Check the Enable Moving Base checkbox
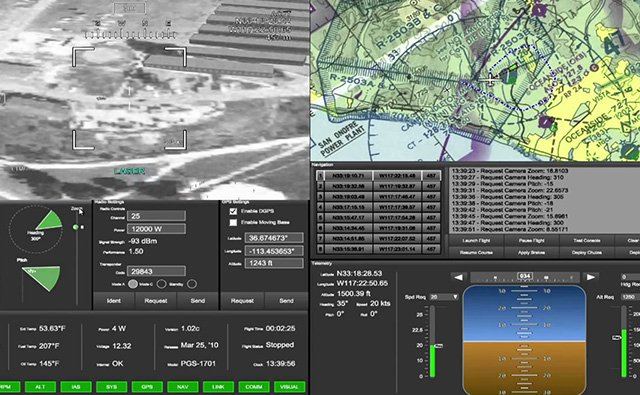This screenshot has height=395, width=640. pyautogui.click(x=233, y=222)
